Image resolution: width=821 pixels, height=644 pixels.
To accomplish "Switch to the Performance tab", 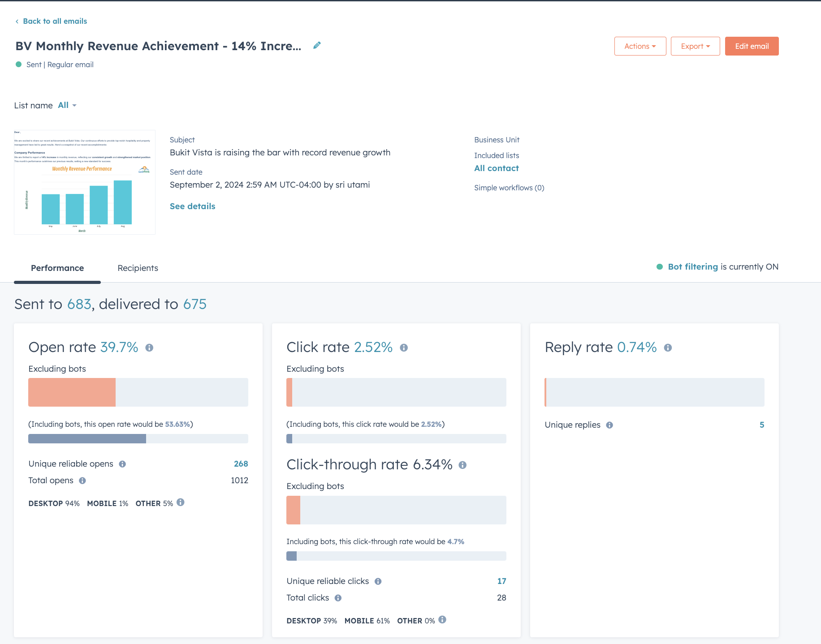I will pyautogui.click(x=57, y=268).
